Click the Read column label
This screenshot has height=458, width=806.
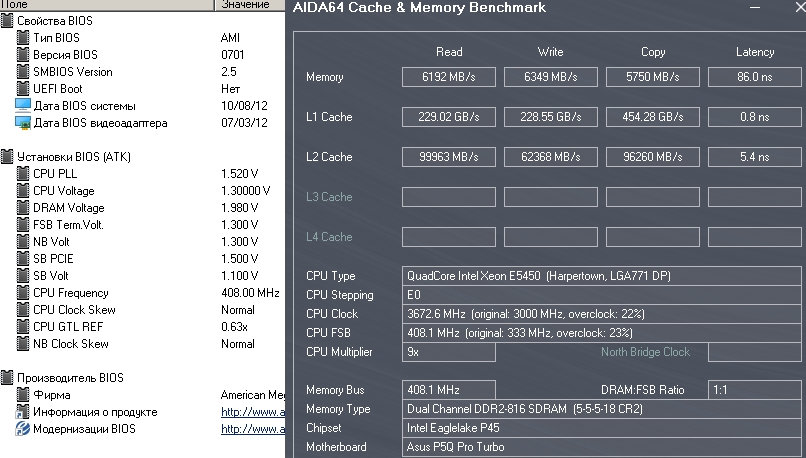pos(449,52)
